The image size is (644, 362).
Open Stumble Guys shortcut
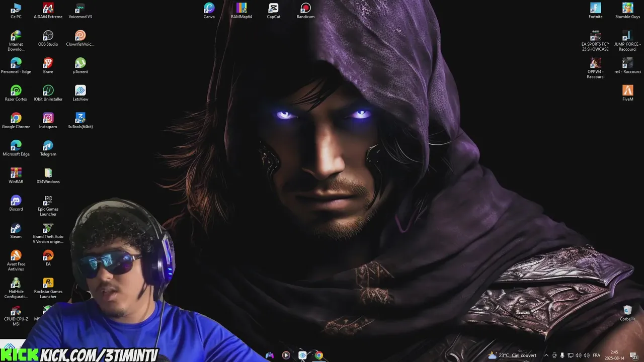click(628, 11)
